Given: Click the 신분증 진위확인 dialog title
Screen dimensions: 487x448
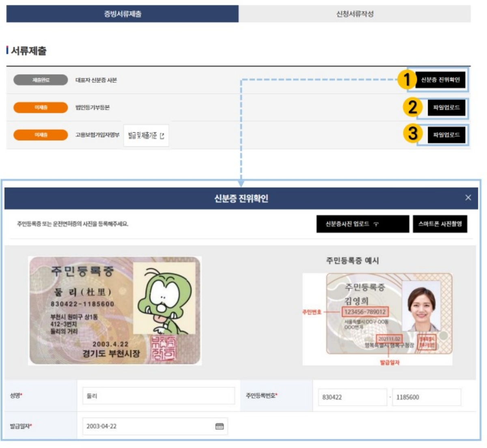Looking at the screenshot, I should 241,198.
